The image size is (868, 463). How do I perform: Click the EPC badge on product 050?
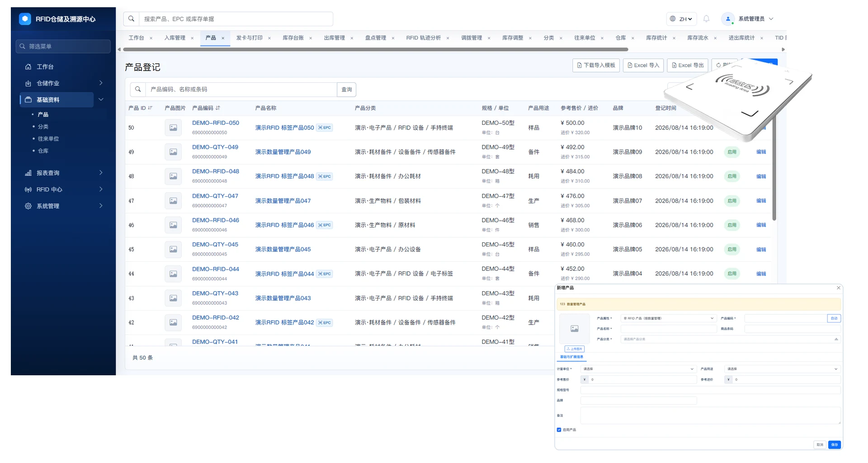tap(324, 128)
